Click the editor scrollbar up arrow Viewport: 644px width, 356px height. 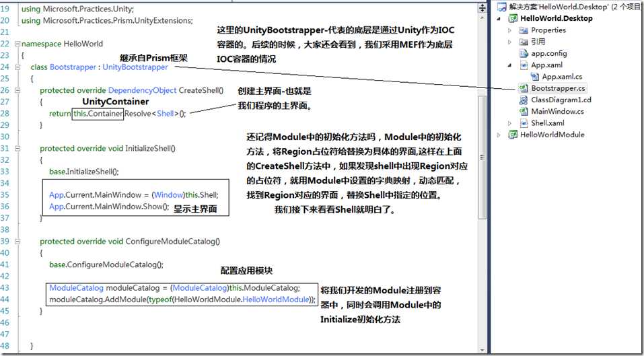pyautogui.click(x=482, y=18)
